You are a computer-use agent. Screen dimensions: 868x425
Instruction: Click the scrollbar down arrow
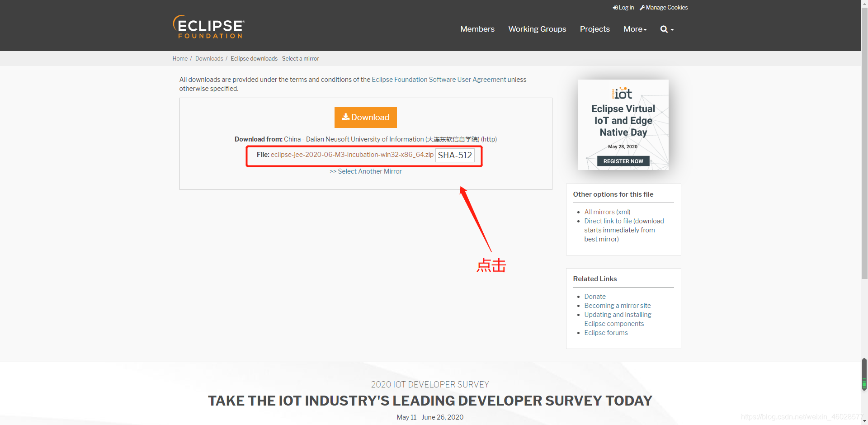864,421
